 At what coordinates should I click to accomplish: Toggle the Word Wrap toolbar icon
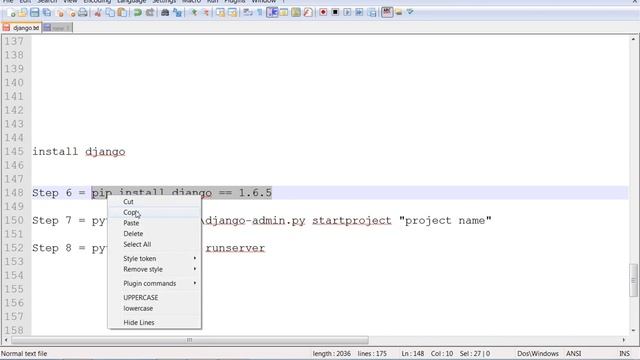[248, 13]
